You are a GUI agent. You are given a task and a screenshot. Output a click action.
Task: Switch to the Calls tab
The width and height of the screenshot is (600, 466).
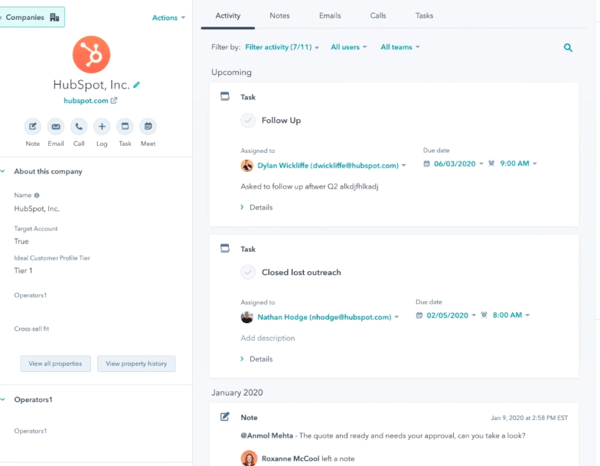(378, 16)
